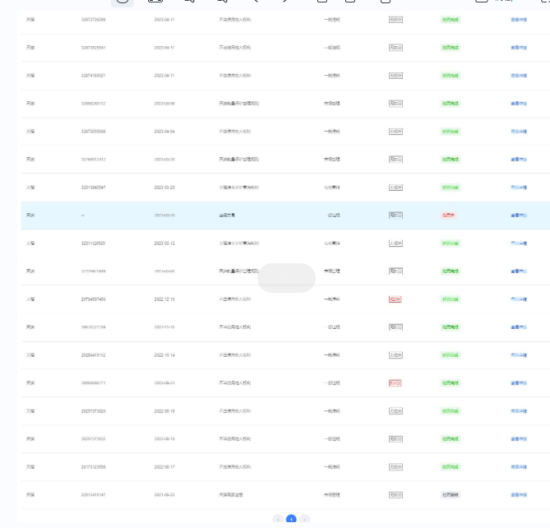
Task: Click the outlined tag in the 2023-04-04 row
Action: pos(396,131)
